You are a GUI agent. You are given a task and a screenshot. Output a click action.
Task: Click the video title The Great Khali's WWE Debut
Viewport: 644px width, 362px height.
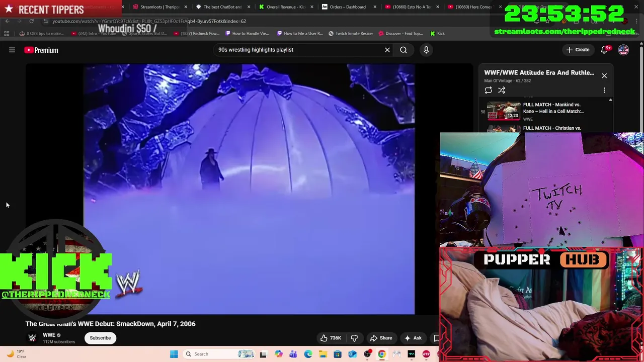click(111, 324)
